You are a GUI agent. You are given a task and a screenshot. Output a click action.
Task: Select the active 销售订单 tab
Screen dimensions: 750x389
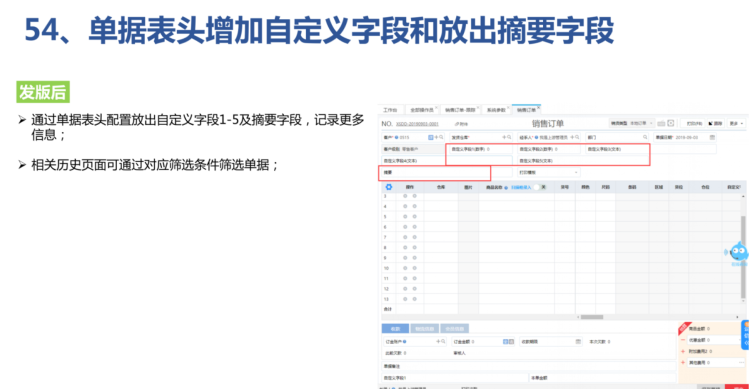coord(526,110)
